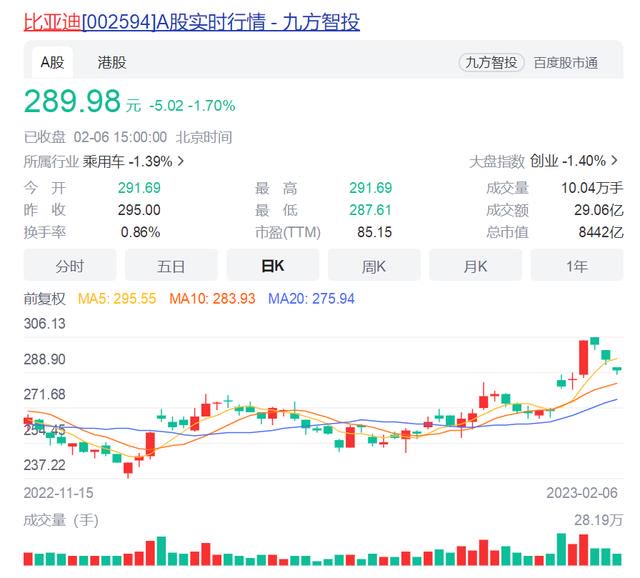Click the 最低 value 287.61
Screen dimensions: 640x578
click(370, 210)
